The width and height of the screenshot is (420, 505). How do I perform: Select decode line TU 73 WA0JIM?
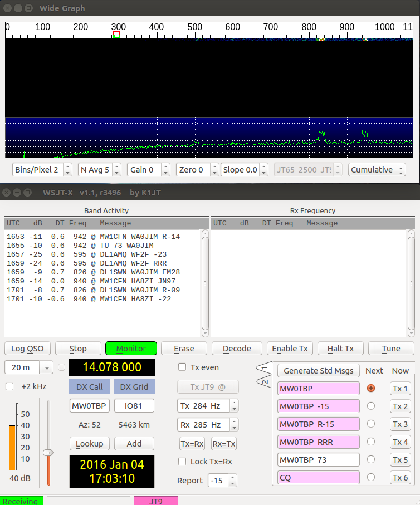click(80, 246)
